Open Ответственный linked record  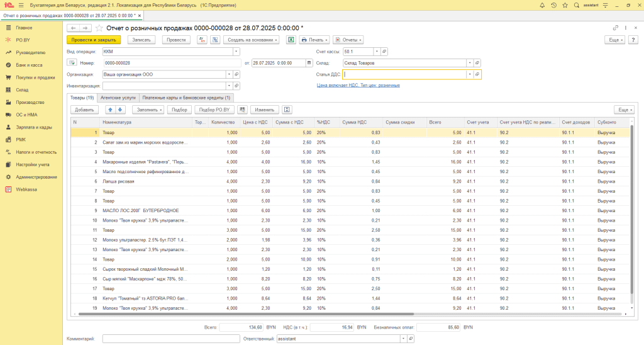pyautogui.click(x=411, y=339)
